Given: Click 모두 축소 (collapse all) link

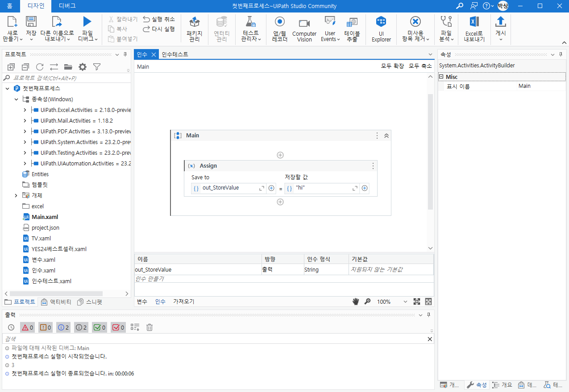Looking at the screenshot, I should point(420,66).
